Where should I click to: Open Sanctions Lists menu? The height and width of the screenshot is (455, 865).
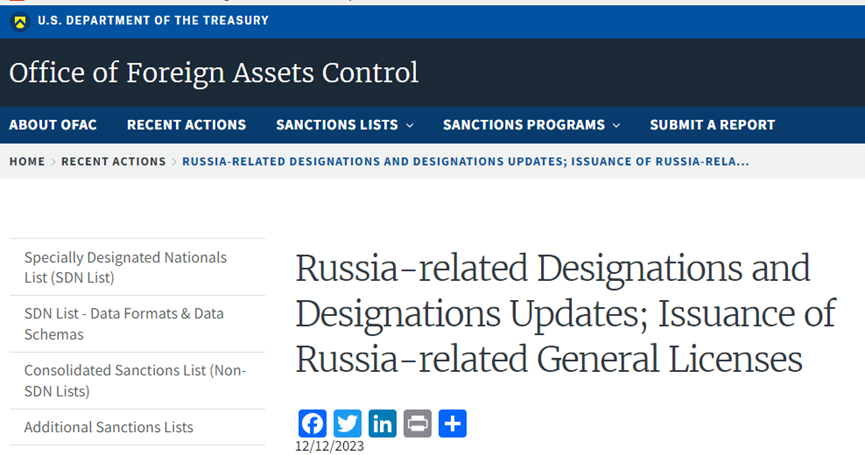pos(337,125)
